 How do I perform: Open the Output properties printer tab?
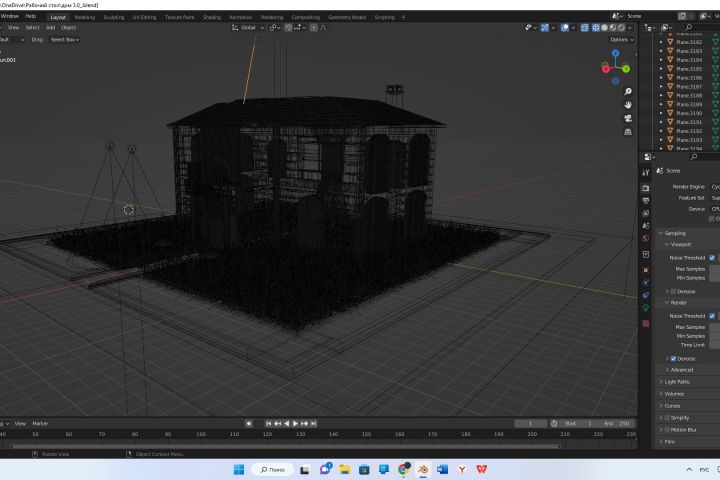(646, 201)
